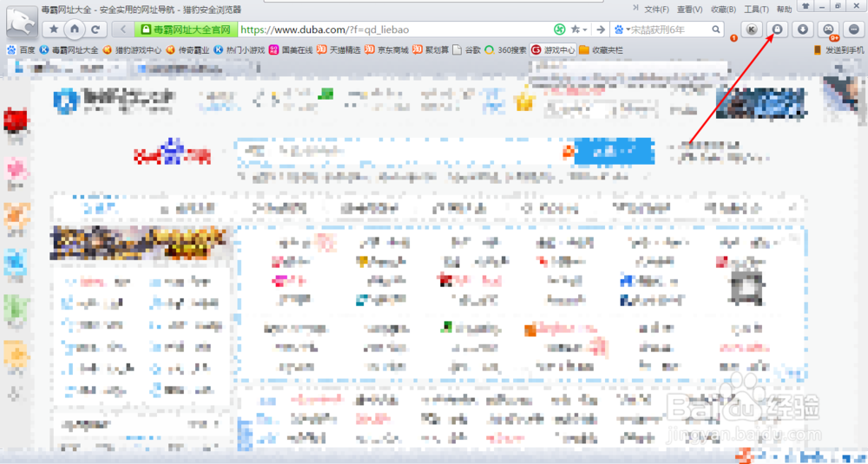Click the lock toolbar button
The image size is (868, 464).
point(777,29)
